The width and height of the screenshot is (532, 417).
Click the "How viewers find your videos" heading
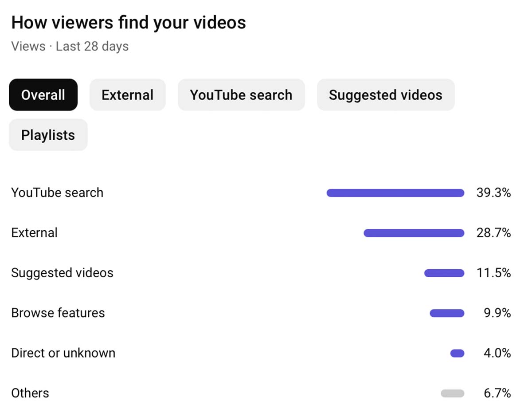coord(129,23)
